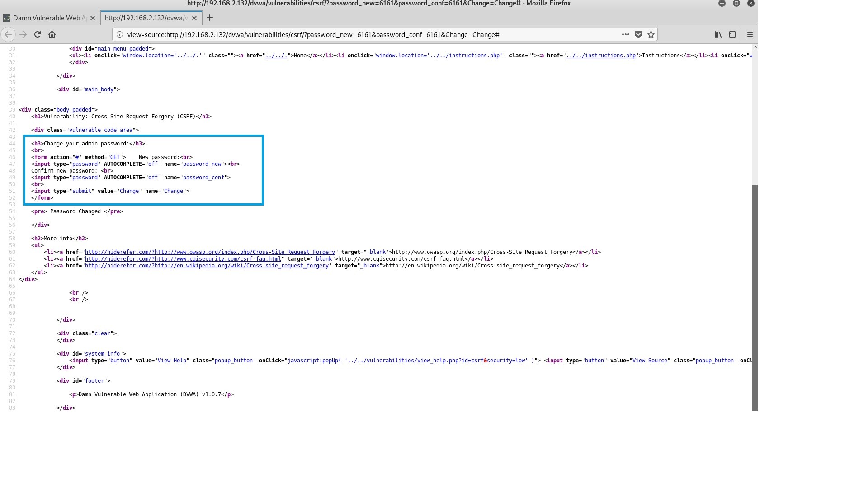This screenshot has width=868, height=488.
Task: Click the Reload page icon
Action: coord(38,34)
